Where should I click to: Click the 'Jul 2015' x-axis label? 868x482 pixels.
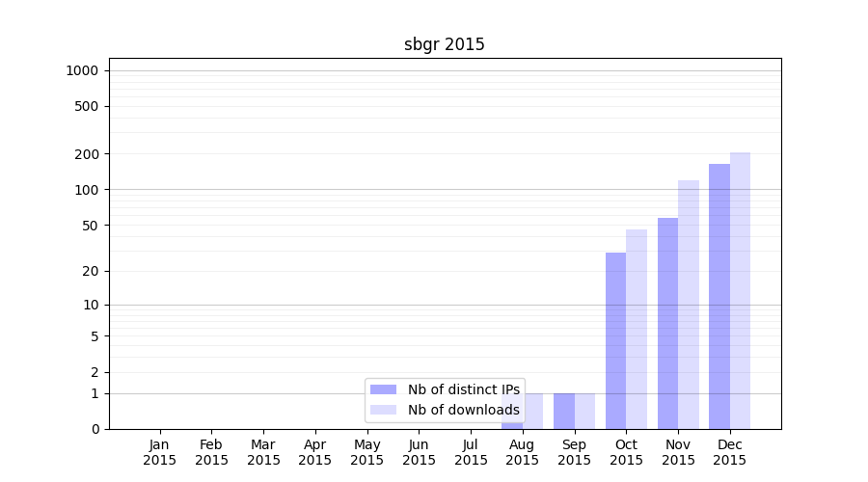click(x=471, y=452)
